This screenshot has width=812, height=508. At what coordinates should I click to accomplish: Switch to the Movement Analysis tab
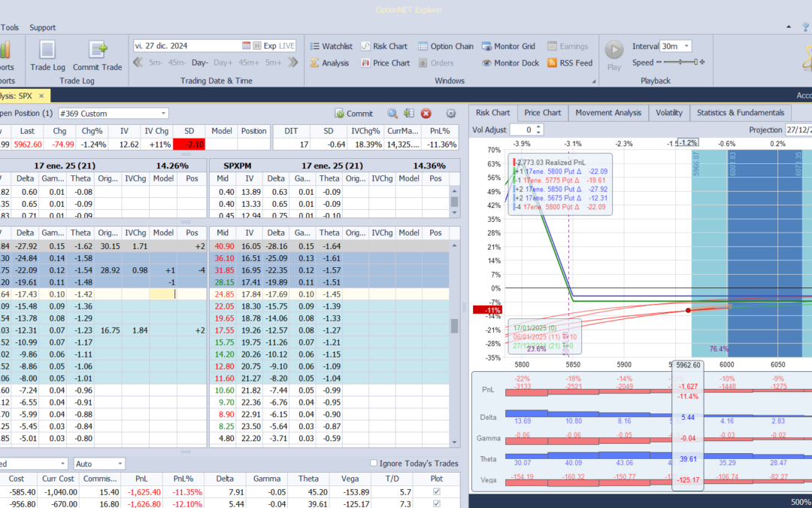tap(608, 113)
